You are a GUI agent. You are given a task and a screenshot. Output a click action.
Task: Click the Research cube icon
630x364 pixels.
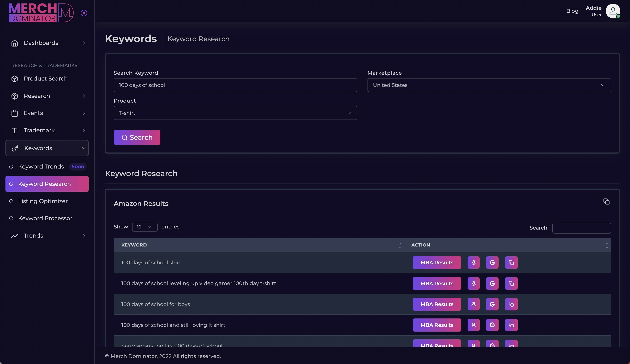pyautogui.click(x=15, y=96)
